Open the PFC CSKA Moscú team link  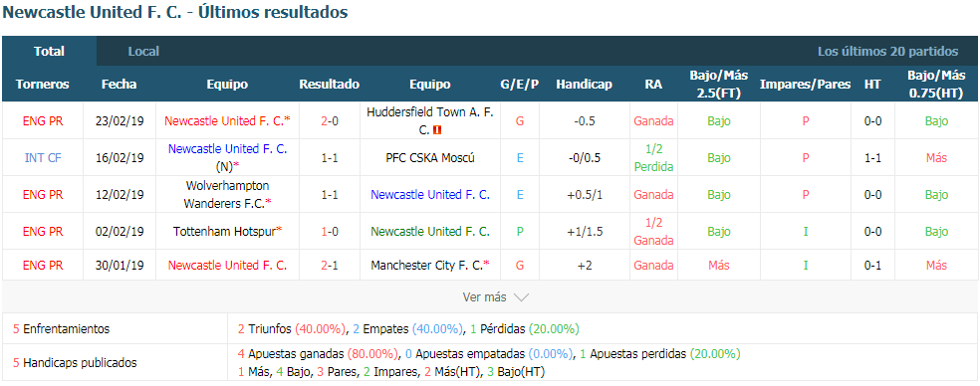[430, 158]
